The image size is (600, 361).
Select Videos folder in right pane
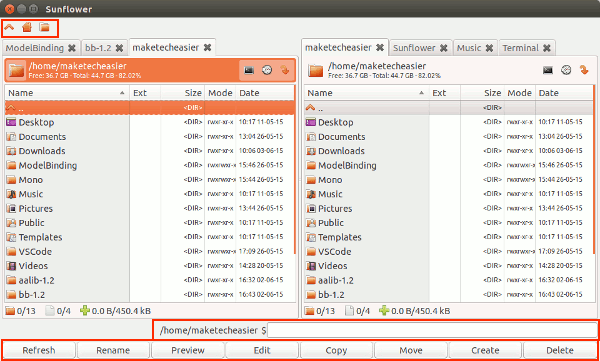[x=448, y=266]
